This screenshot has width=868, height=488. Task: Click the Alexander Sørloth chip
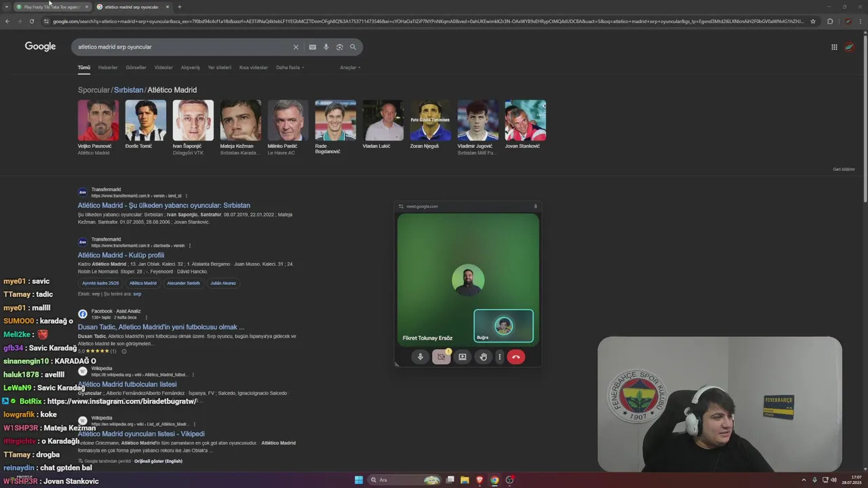click(x=183, y=283)
